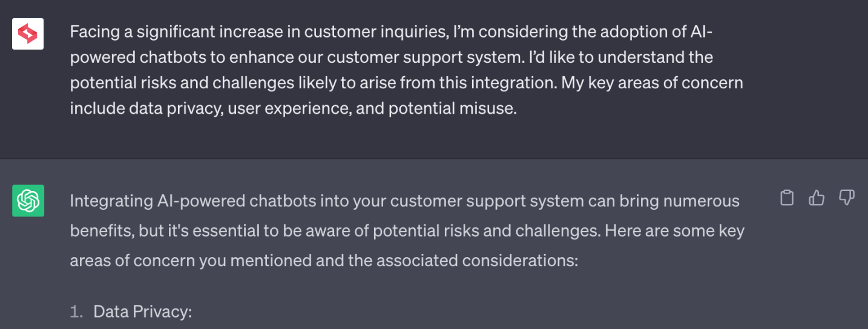Viewport: 868px width, 329px height.
Task: Click the 'Data Privacy:' list heading
Action: (x=142, y=312)
